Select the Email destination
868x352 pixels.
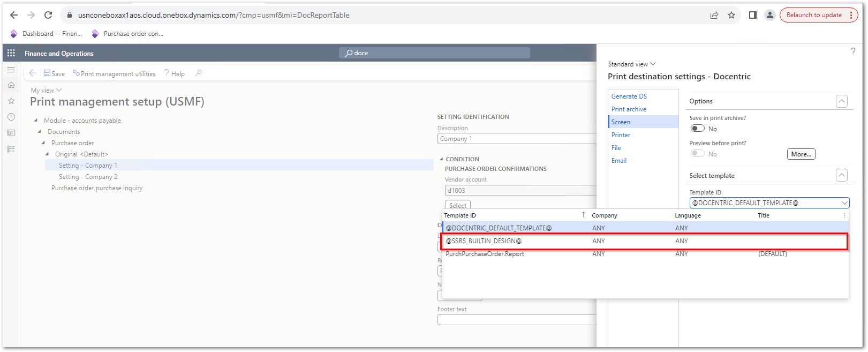coord(619,161)
